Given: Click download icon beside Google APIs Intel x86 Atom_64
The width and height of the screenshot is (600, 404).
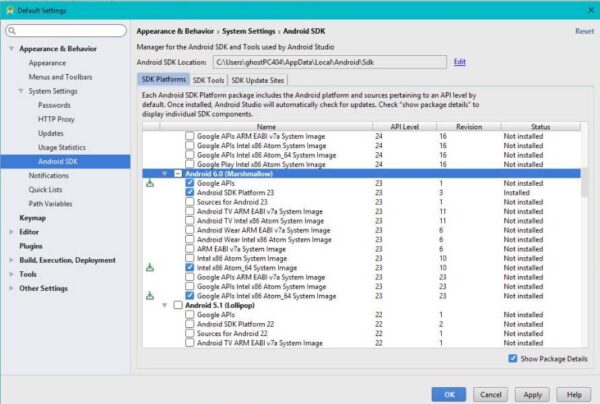Looking at the screenshot, I should [x=150, y=296].
